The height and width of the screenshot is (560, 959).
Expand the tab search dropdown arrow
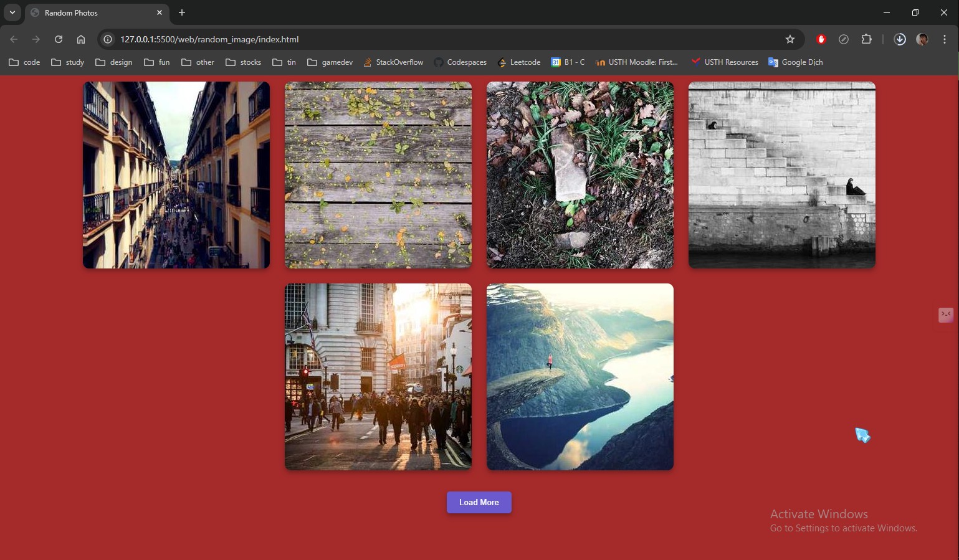[x=12, y=12]
